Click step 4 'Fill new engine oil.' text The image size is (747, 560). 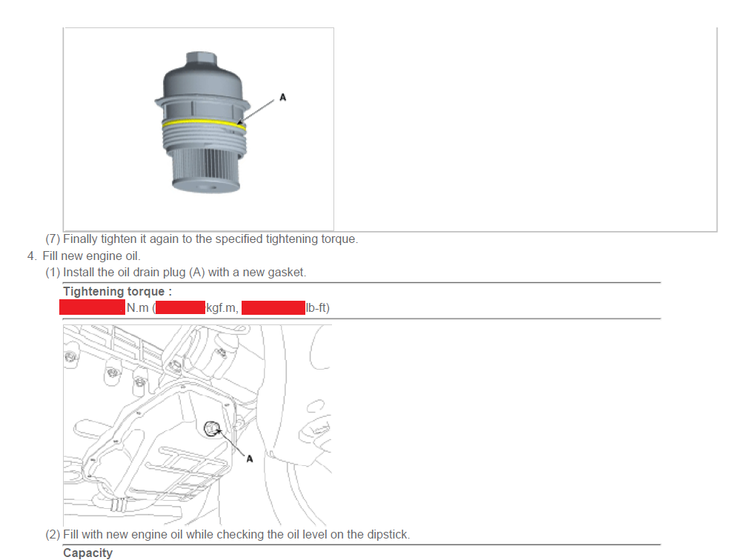pos(84,256)
